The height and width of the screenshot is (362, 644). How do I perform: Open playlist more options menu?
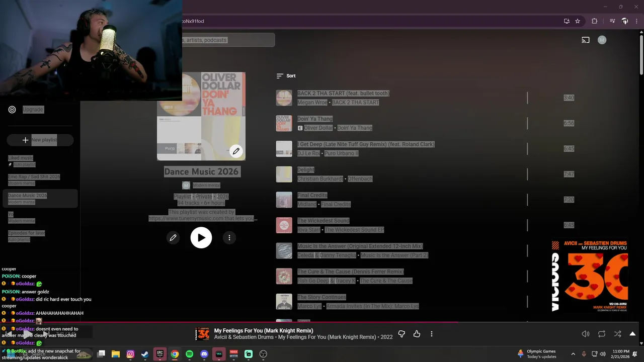tap(229, 238)
